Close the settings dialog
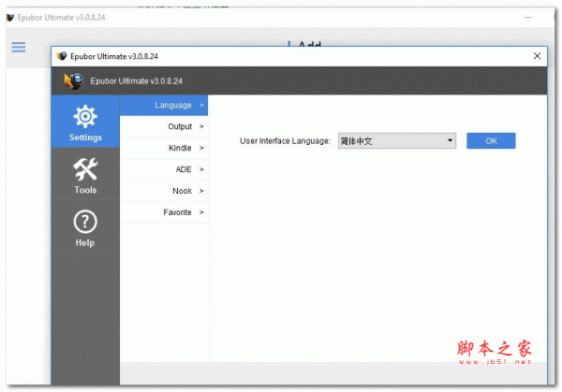The width and height of the screenshot is (562, 392). 537,56
